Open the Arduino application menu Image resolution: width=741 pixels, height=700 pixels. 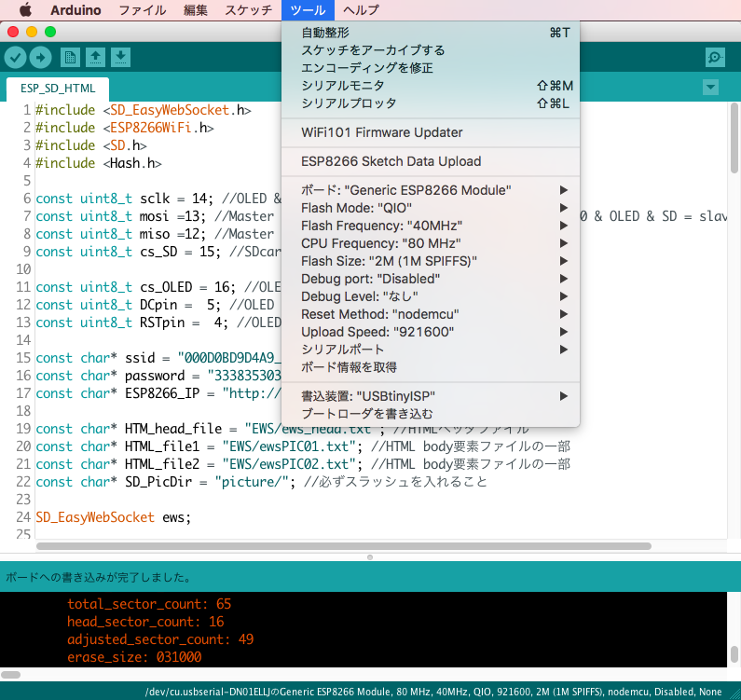click(75, 10)
